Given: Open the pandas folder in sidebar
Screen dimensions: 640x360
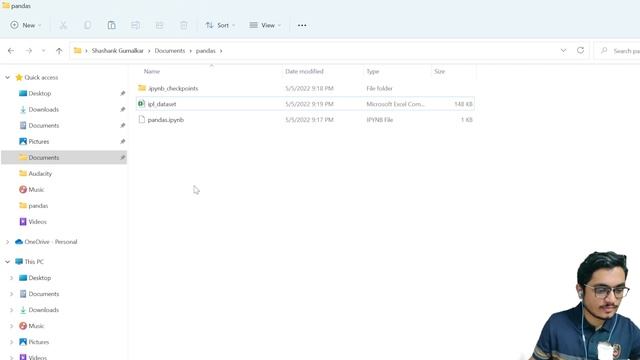Looking at the screenshot, I should [38, 206].
